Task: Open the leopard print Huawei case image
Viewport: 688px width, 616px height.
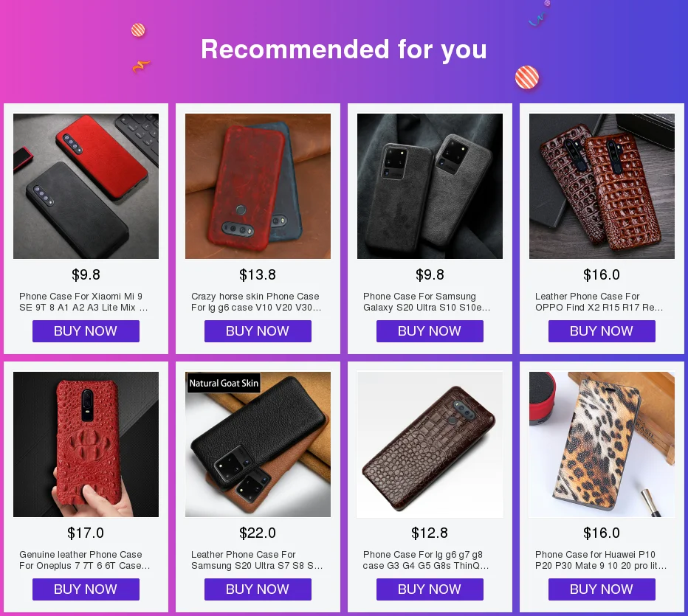Action: click(x=602, y=444)
